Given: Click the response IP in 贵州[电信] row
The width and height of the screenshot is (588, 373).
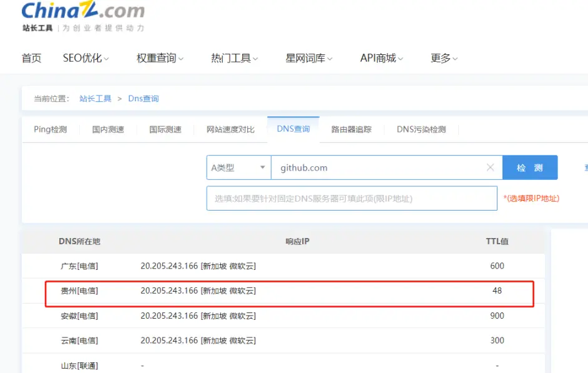Looking at the screenshot, I should click(x=198, y=291).
